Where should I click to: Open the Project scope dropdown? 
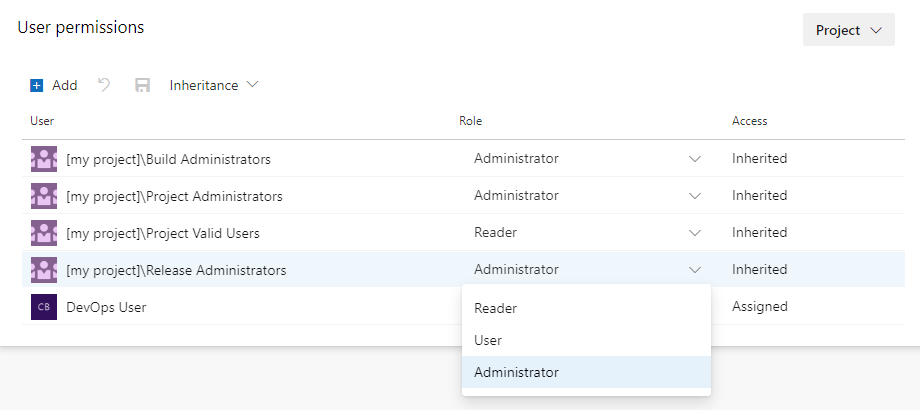tap(848, 30)
